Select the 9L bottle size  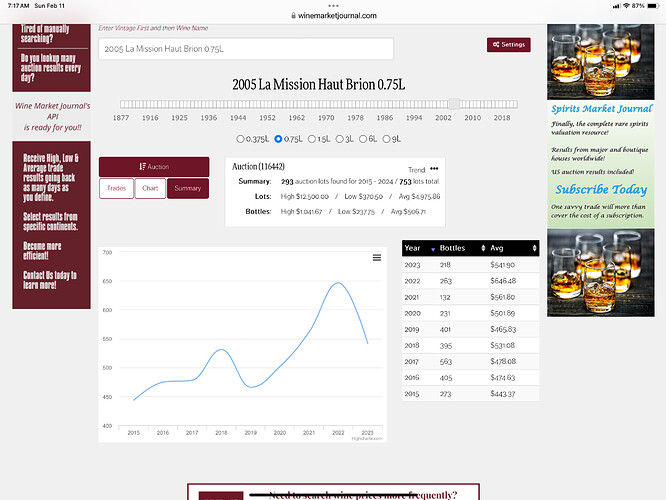coord(386,139)
